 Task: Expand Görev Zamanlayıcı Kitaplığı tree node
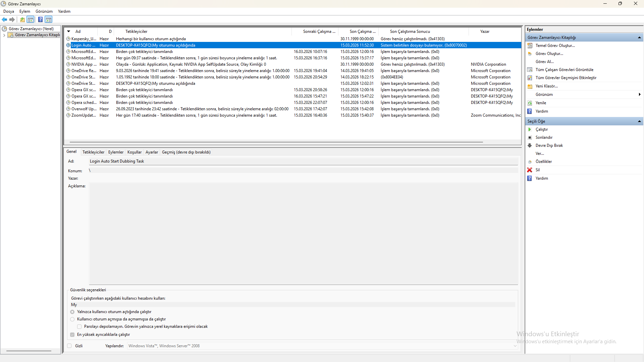point(4,35)
